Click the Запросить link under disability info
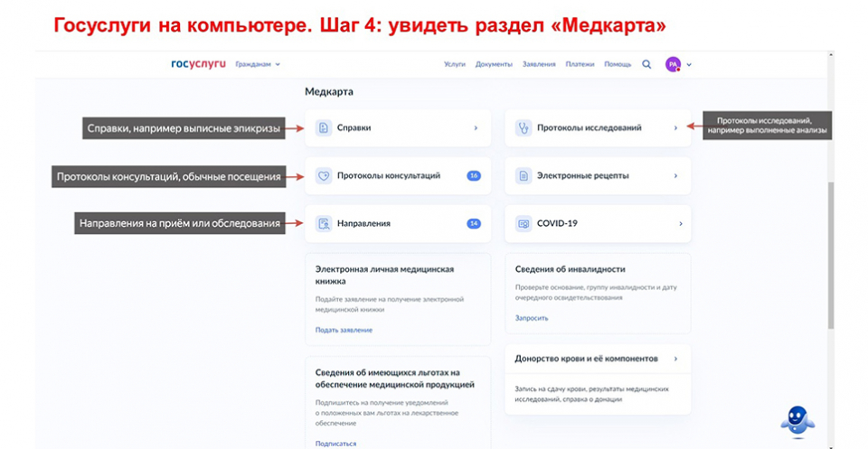 click(532, 318)
